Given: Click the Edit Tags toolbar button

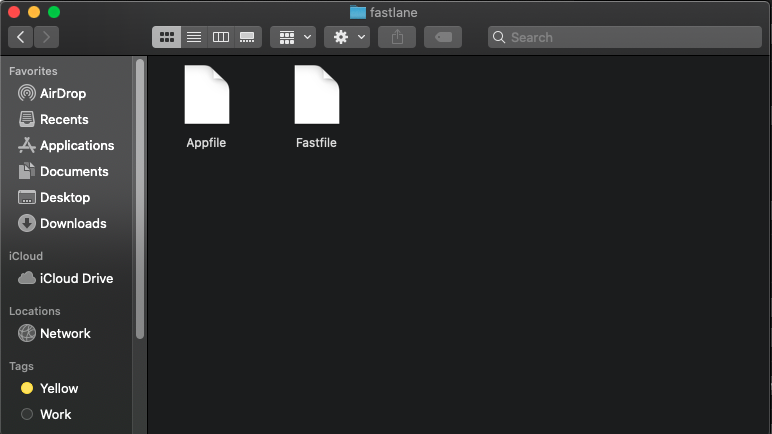Looking at the screenshot, I should [443, 37].
